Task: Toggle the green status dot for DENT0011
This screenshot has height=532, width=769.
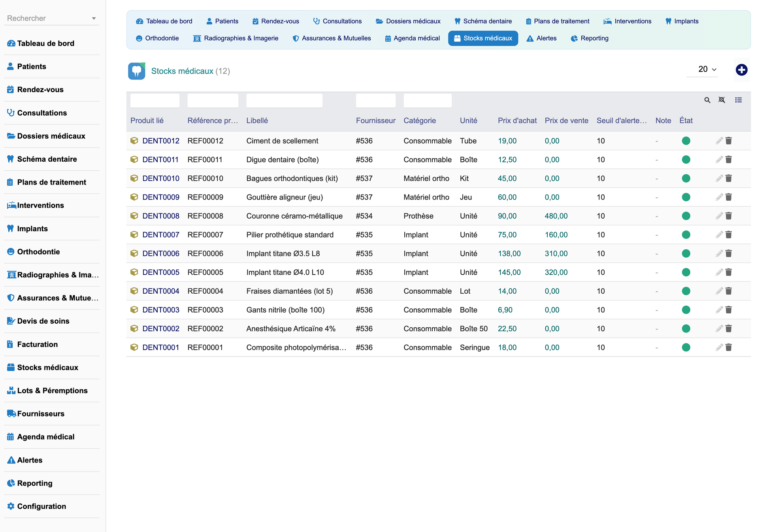Action: click(686, 160)
